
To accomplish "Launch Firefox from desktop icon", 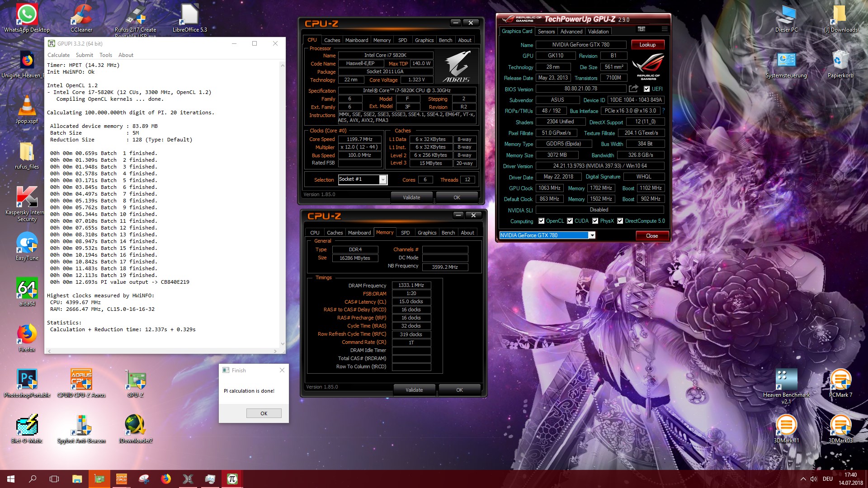I will pyautogui.click(x=27, y=338).
